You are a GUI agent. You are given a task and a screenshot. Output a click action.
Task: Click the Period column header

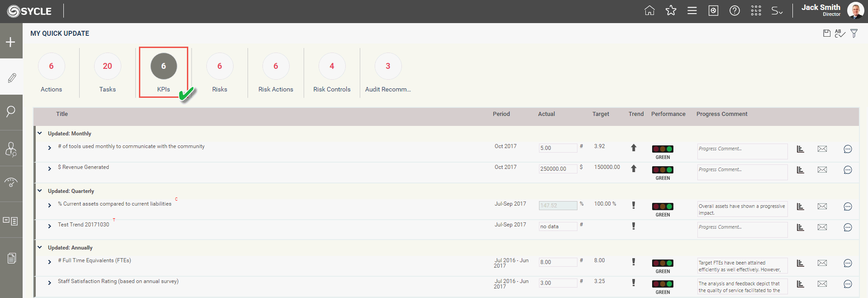pyautogui.click(x=501, y=114)
